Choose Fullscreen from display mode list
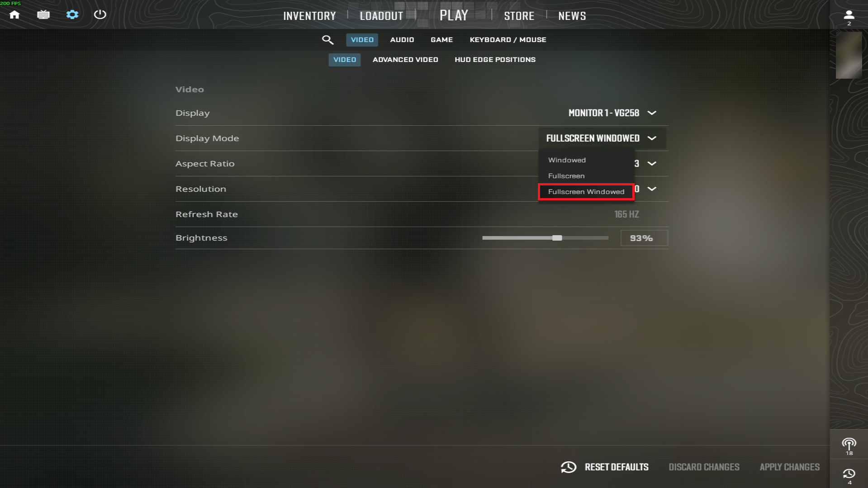 pyautogui.click(x=566, y=176)
